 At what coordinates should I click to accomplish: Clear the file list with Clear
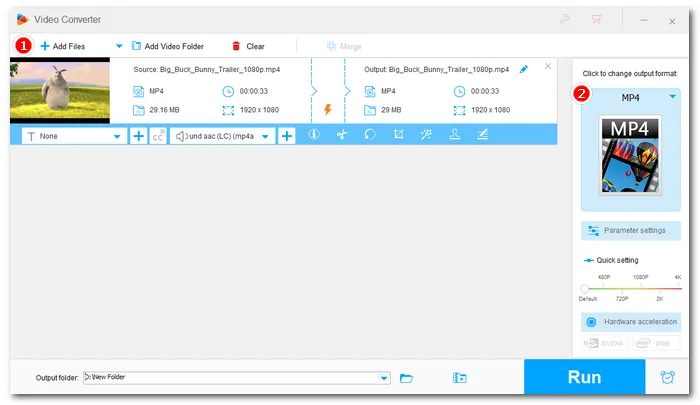[x=248, y=46]
